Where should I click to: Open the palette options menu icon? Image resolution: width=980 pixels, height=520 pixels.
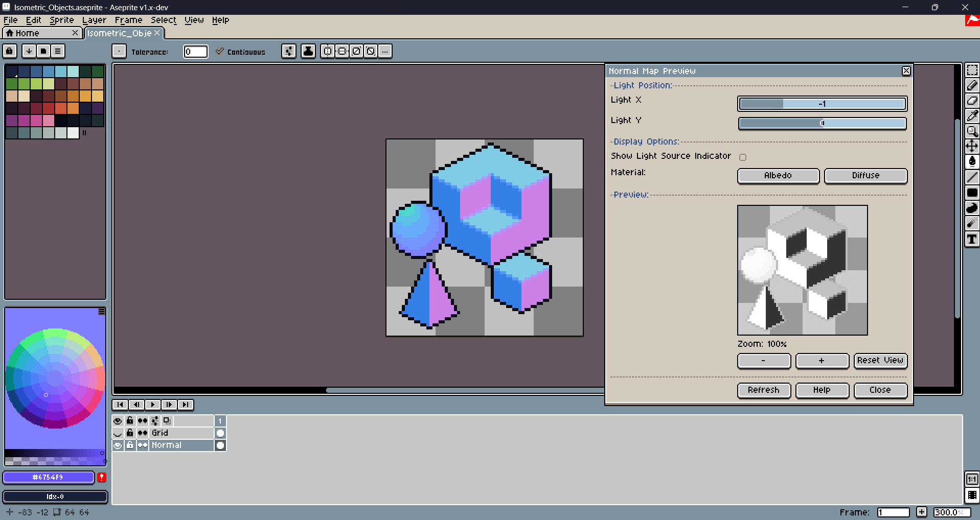click(x=58, y=51)
